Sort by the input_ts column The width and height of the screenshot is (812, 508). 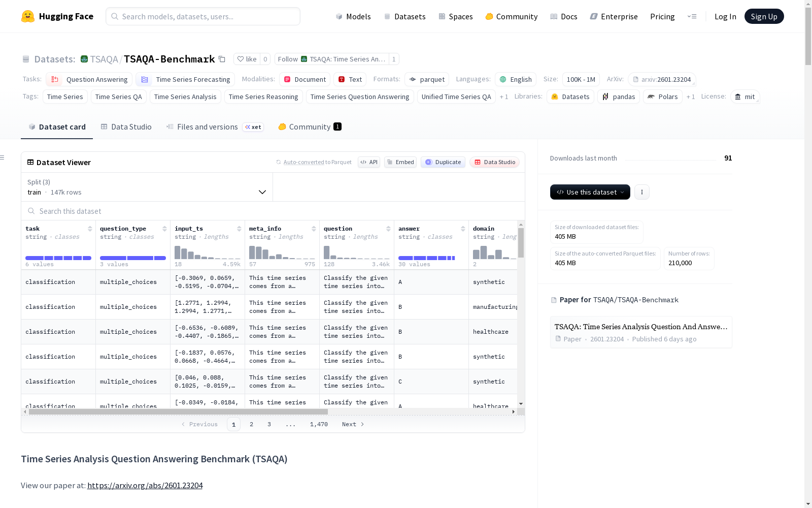tap(239, 229)
